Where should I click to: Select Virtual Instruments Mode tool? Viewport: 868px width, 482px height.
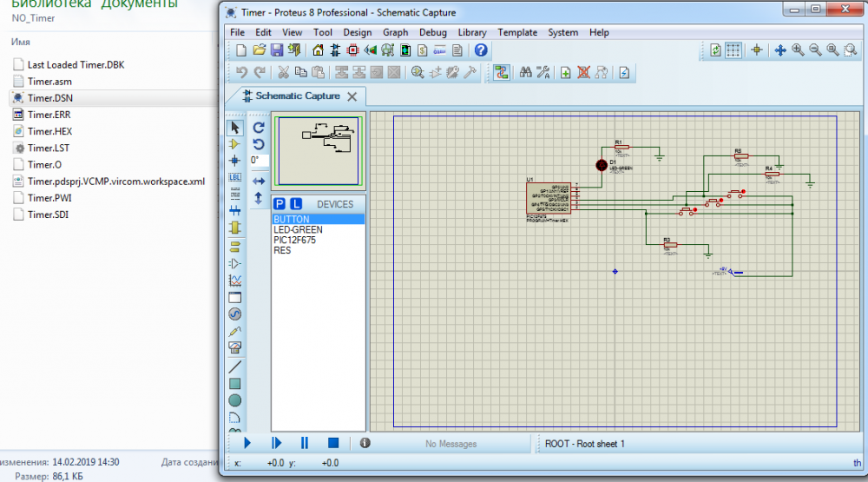point(234,347)
